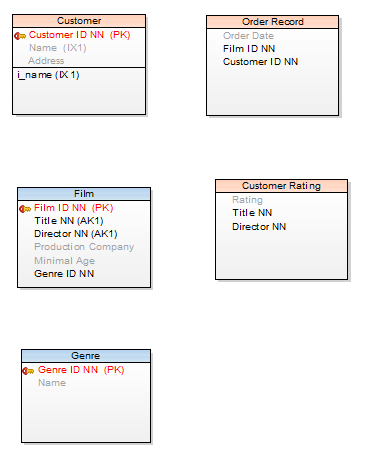
Task: Click Title NN (AK1) in Film
Action: (x=69, y=221)
